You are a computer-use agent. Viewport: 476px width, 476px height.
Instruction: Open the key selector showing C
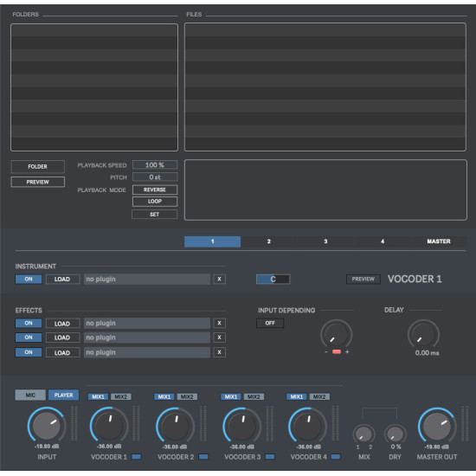(273, 279)
